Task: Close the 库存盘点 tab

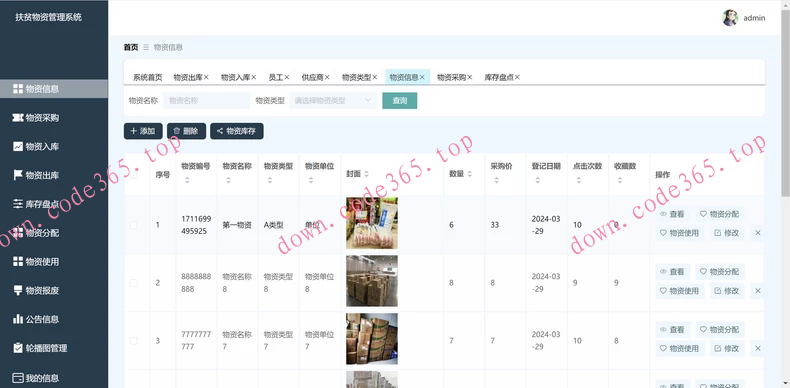Action: coord(517,77)
